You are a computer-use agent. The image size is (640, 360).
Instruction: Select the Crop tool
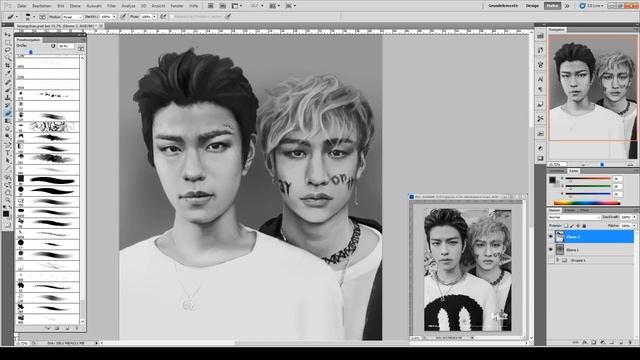pyautogui.click(x=8, y=65)
